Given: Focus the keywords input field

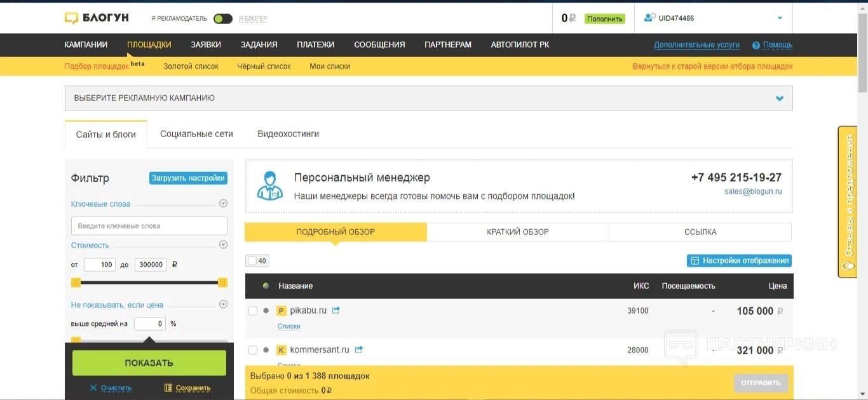Looking at the screenshot, I should pyautogui.click(x=149, y=226).
